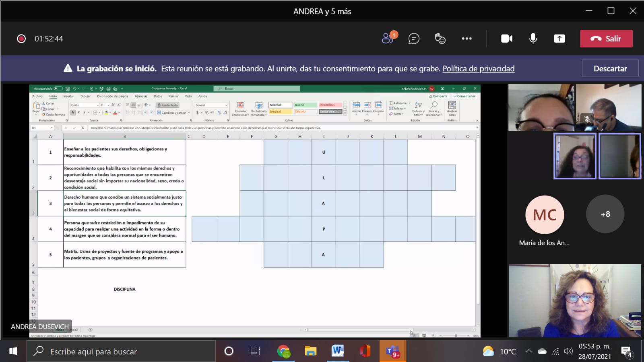Open the raise hand reactions menu
The width and height of the screenshot is (644, 362).
[440, 39]
